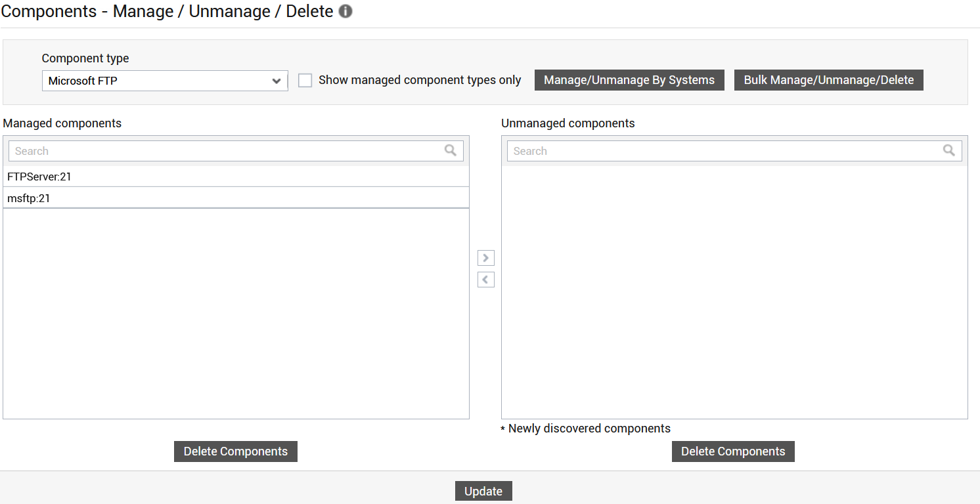Click Manage/Unmanage By Systems button
980x504 pixels.
[629, 80]
